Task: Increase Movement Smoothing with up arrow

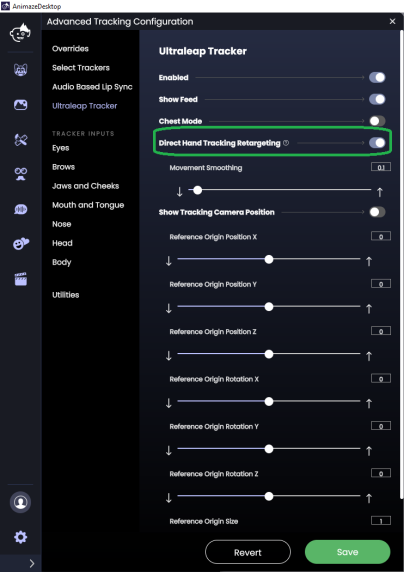Action: coord(380,192)
